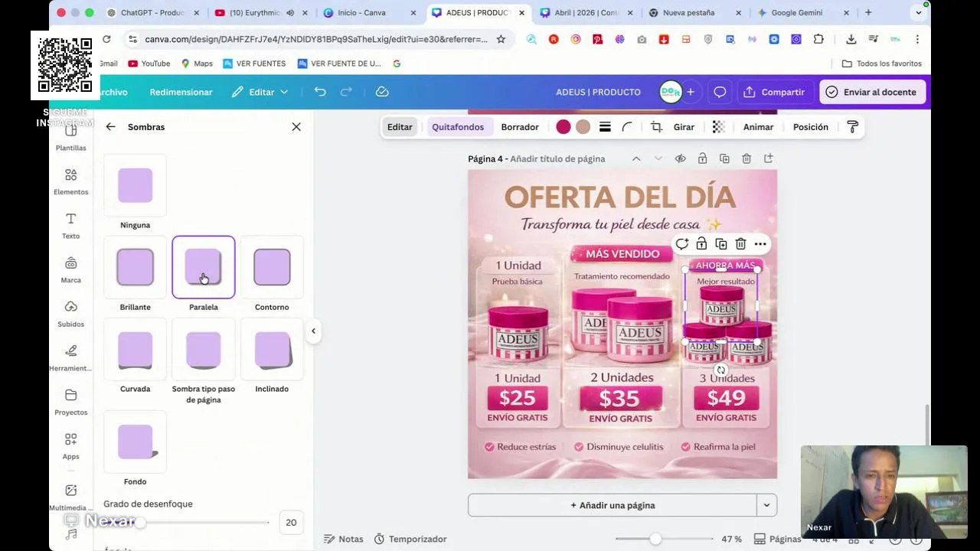
Task: Open the comments speech bubble
Action: coord(720,92)
